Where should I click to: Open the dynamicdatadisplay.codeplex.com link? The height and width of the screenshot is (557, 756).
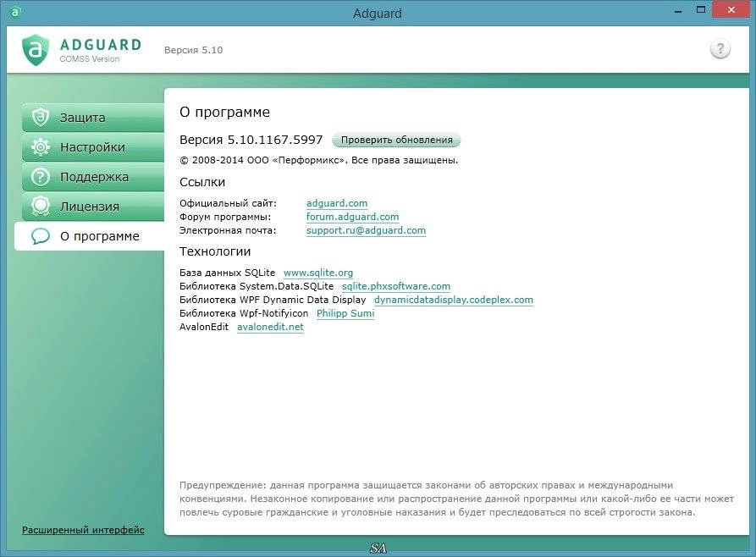pyautogui.click(x=454, y=300)
